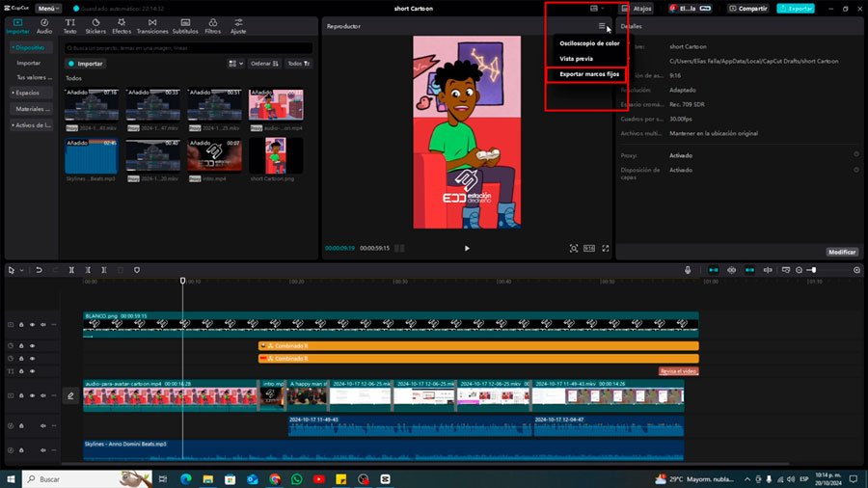Click the fullscreen preview icon
The width and height of the screenshot is (868, 488).
click(606, 249)
